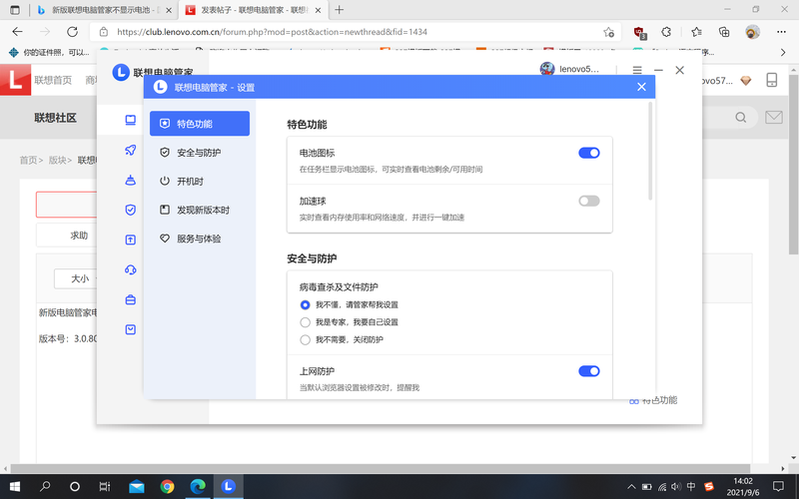Viewport: 799px width, 499px height.
Task: Choose the 我不需要，关闭防护 radio option
Action: coord(306,340)
